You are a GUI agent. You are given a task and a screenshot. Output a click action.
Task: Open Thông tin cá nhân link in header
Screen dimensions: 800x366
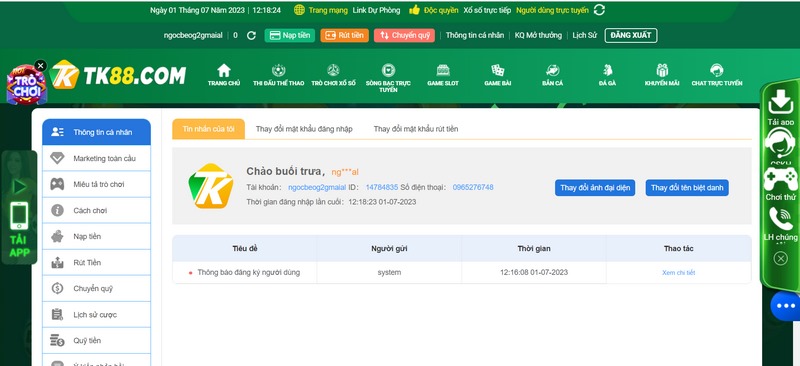474,35
